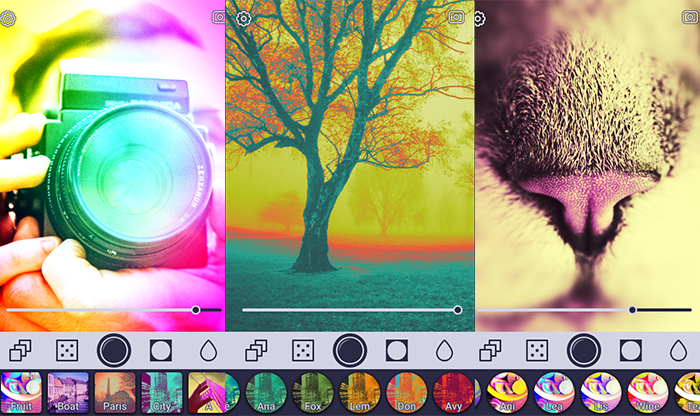Toggle the square mask icon under the cat nose photo
This screenshot has width=700, height=416.
(630, 350)
